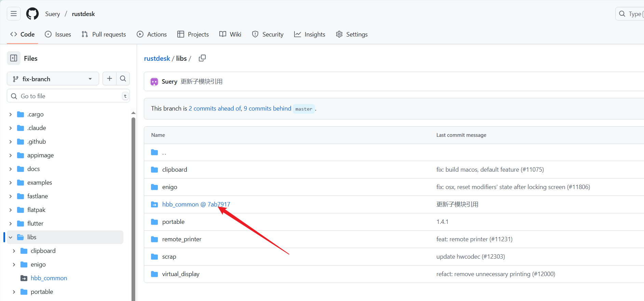Expand the fastlane folder in tree
The width and height of the screenshot is (644, 301).
(11, 196)
